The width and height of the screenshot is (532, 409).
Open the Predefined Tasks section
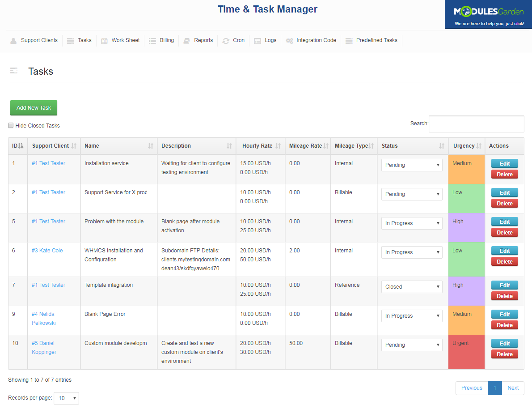point(377,40)
